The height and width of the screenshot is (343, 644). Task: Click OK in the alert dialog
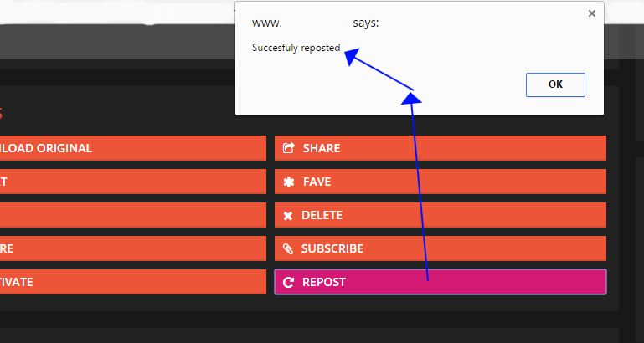pyautogui.click(x=555, y=85)
